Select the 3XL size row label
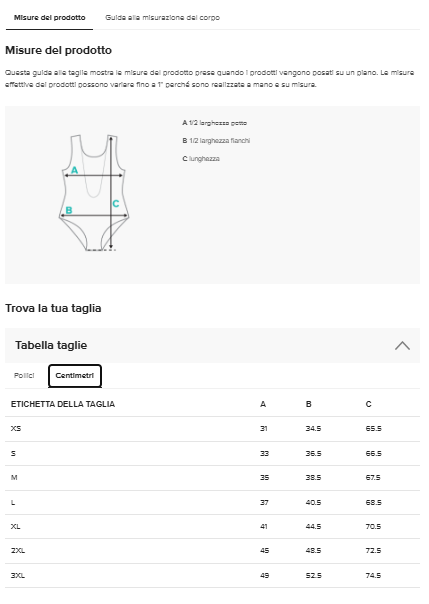 [x=18, y=576]
